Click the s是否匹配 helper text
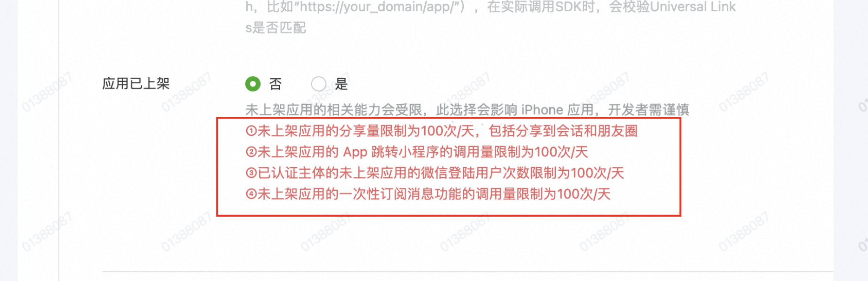The image size is (868, 281). click(x=276, y=28)
